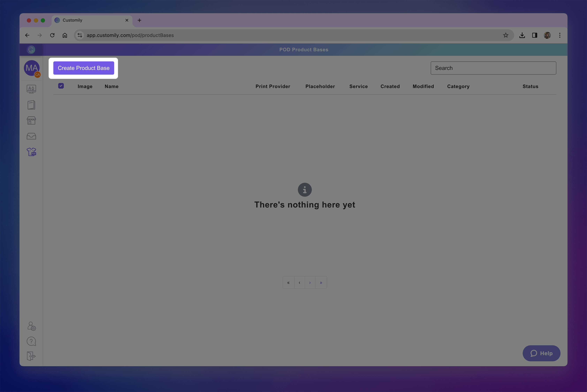Click the Name column header
Image resolution: width=587 pixels, height=392 pixels.
pyautogui.click(x=111, y=86)
